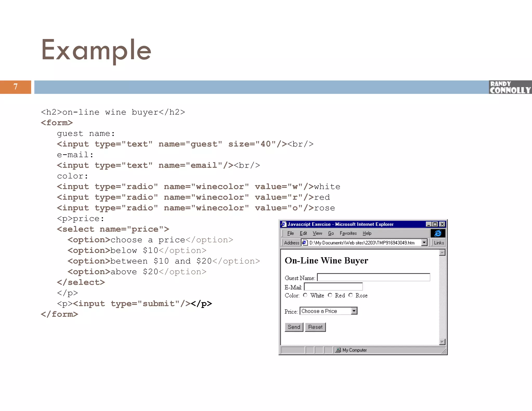Click the Internet Explorer logo throbber
This screenshot has width=532, height=411.
point(438,233)
